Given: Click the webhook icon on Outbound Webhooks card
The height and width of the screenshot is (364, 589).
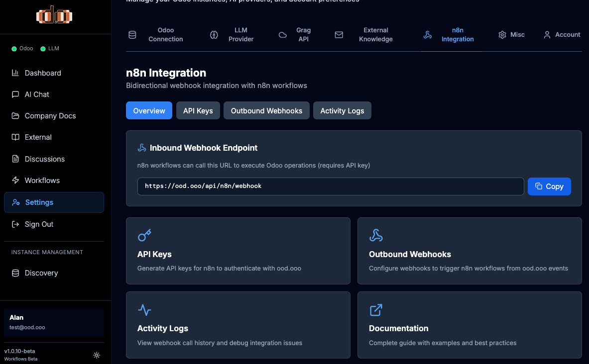Looking at the screenshot, I should point(376,235).
